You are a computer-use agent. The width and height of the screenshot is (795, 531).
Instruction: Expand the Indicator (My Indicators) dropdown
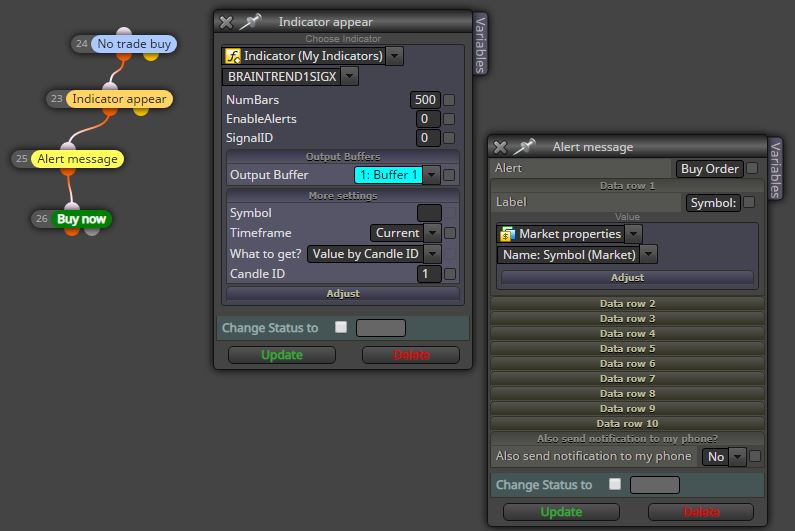(x=395, y=56)
